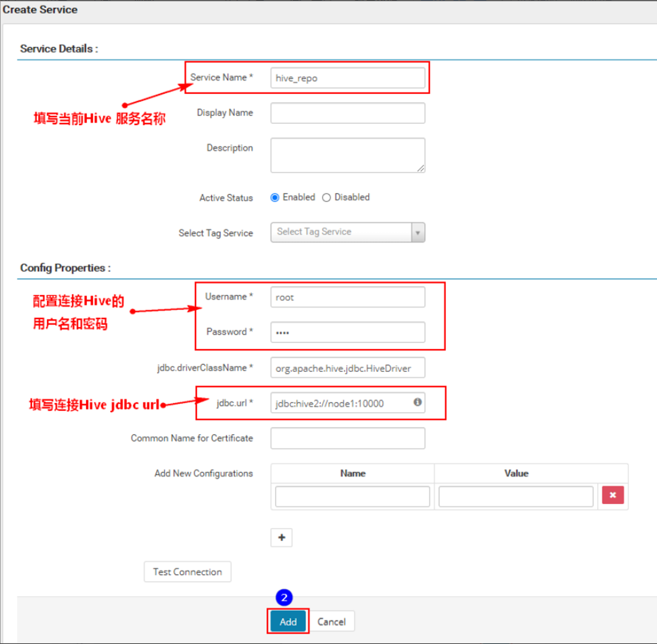
Task: Click the configuration Value input
Action: point(516,497)
